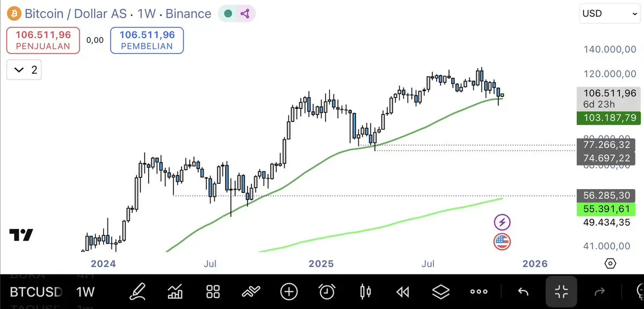Change chart type with candlestick icon
The image size is (644, 309).
[x=365, y=292]
